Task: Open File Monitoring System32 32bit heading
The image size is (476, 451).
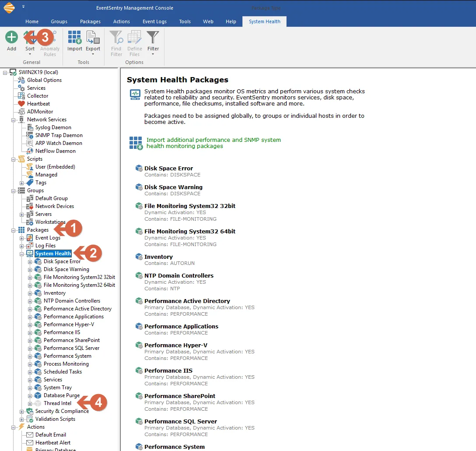Action: point(190,206)
